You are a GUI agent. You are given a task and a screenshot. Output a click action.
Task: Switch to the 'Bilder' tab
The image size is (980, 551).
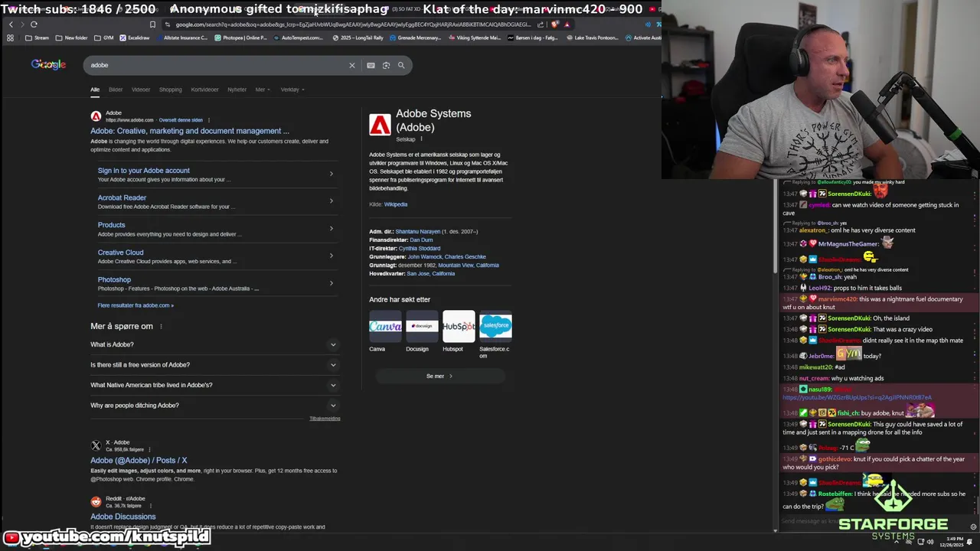click(x=116, y=90)
